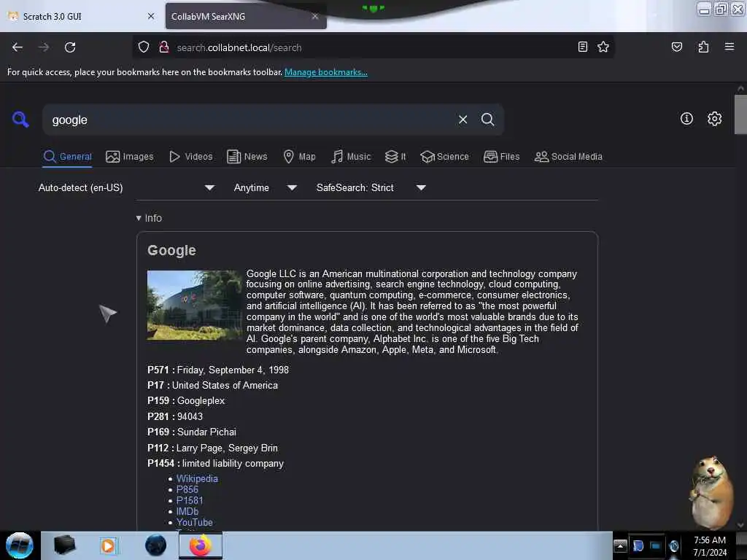Open the P1581 link

(x=190, y=500)
